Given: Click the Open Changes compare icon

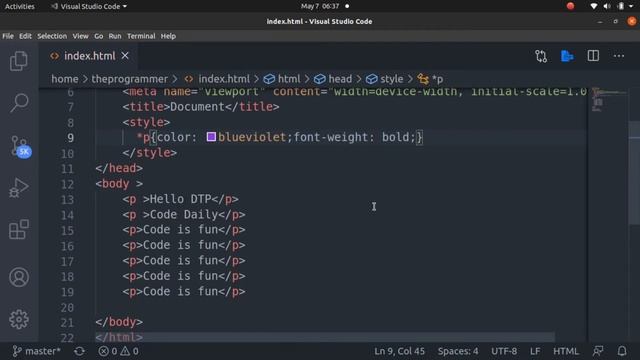Looking at the screenshot, I should click(x=541, y=56).
